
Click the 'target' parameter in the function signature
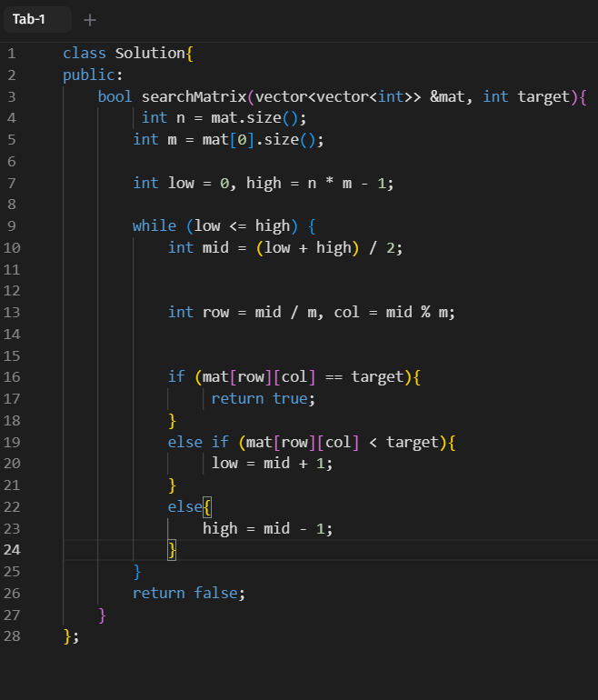(544, 96)
